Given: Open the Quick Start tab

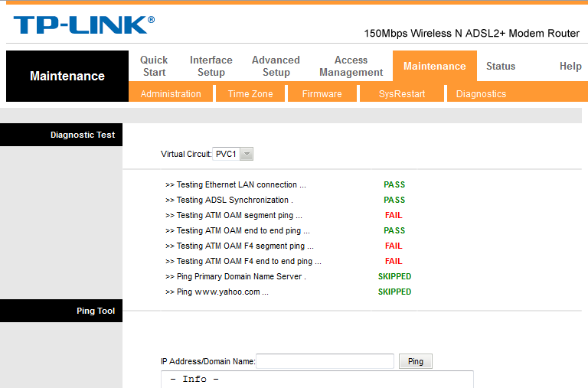Looking at the screenshot, I should (x=154, y=66).
